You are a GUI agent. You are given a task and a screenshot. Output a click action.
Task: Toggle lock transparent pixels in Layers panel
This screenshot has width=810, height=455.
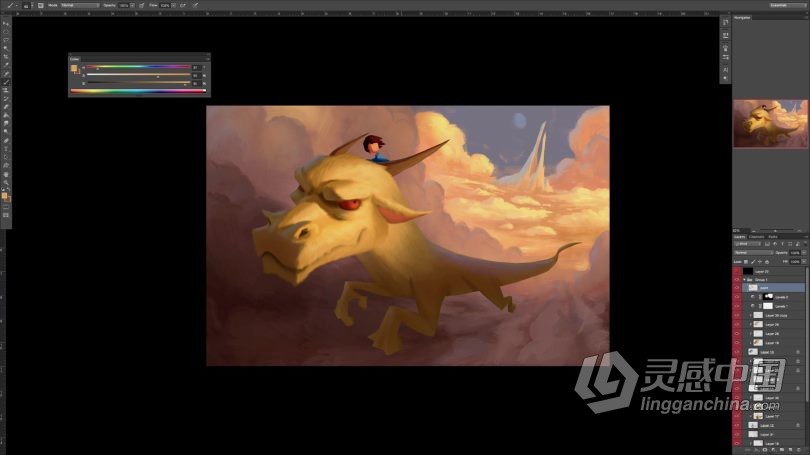(x=746, y=262)
